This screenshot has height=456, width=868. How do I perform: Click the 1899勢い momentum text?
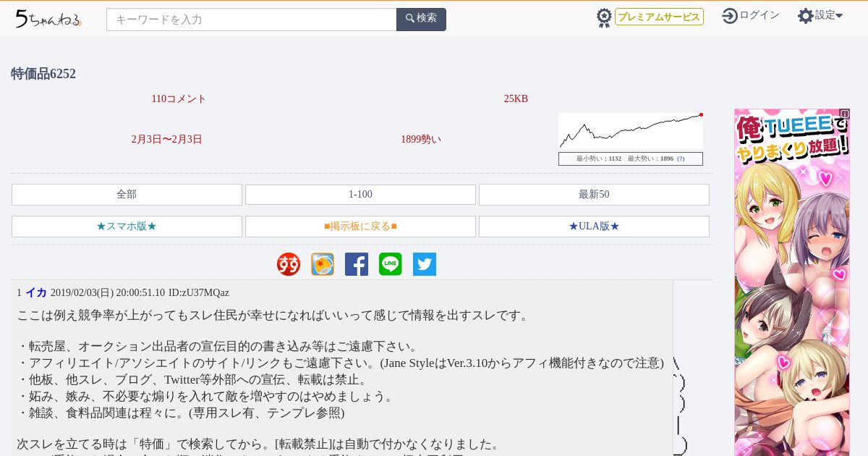[x=421, y=139]
